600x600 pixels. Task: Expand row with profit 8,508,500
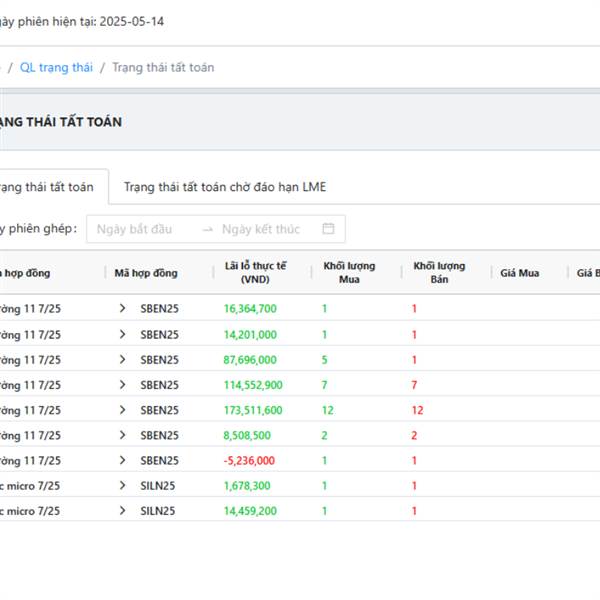pyautogui.click(x=122, y=435)
